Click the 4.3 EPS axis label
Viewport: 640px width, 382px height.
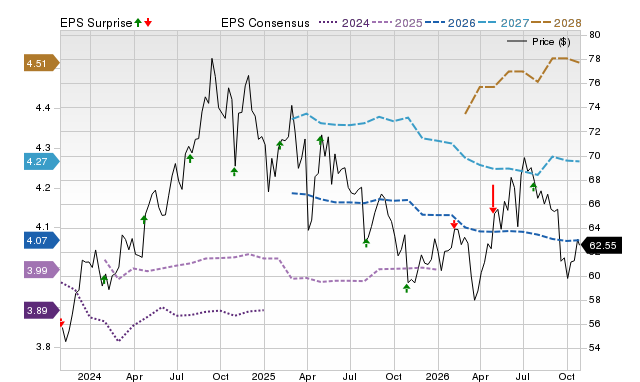click(43, 148)
